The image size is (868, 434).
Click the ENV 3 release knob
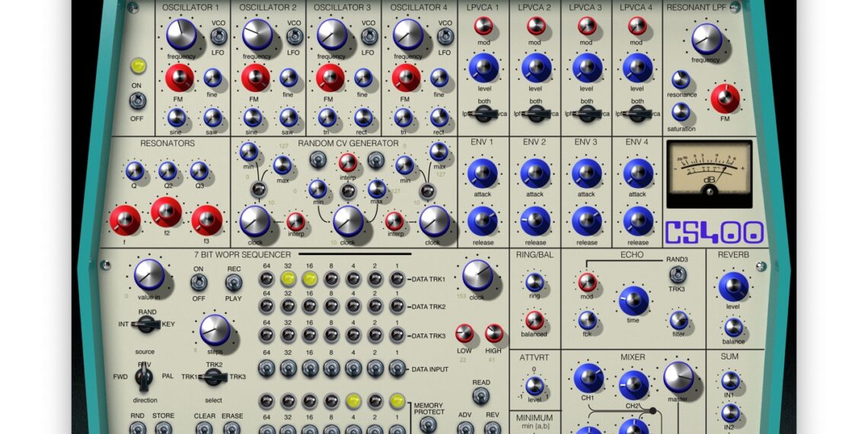587,221
